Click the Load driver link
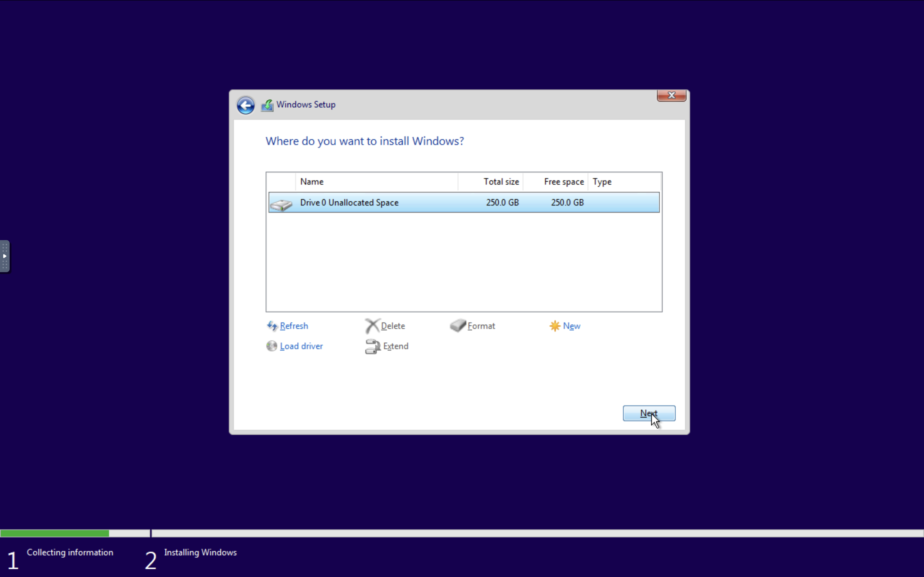Image resolution: width=924 pixels, height=577 pixels. coord(301,346)
